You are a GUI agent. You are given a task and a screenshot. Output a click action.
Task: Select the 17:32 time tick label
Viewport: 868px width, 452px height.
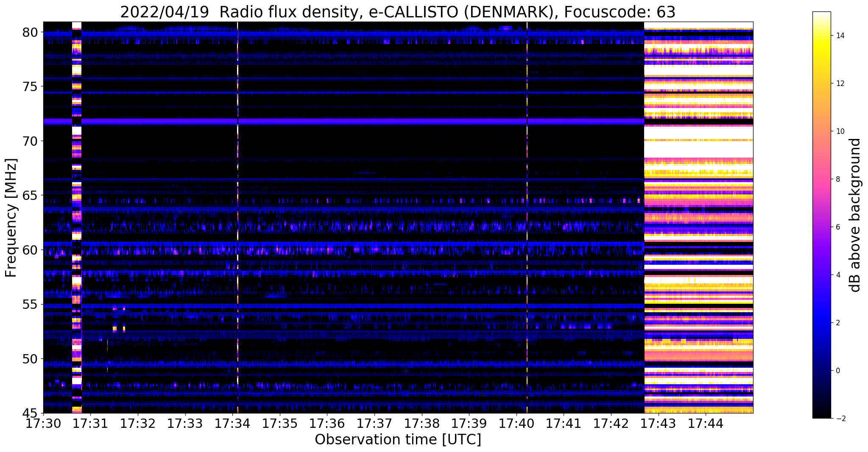pos(138,423)
